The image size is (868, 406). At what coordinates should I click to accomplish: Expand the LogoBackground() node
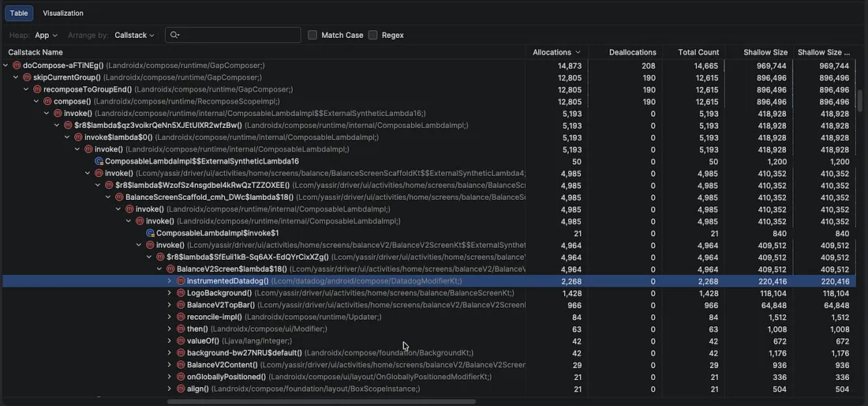[170, 293]
